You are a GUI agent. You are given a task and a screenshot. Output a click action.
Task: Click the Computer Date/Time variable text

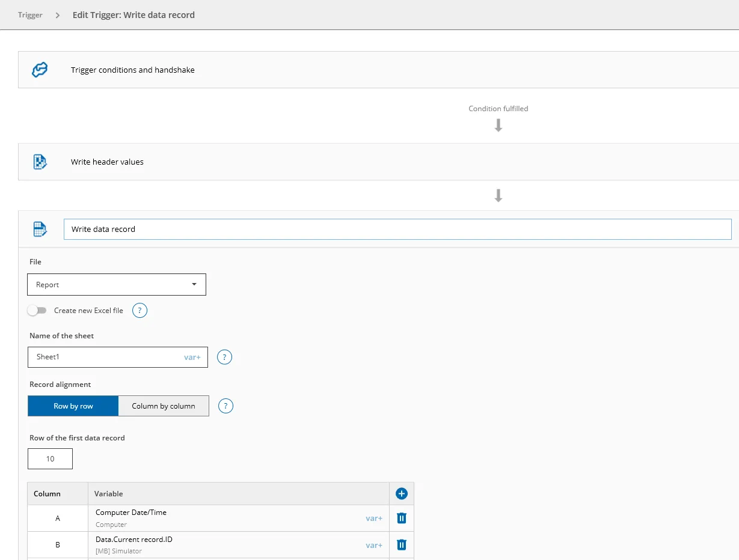click(131, 513)
